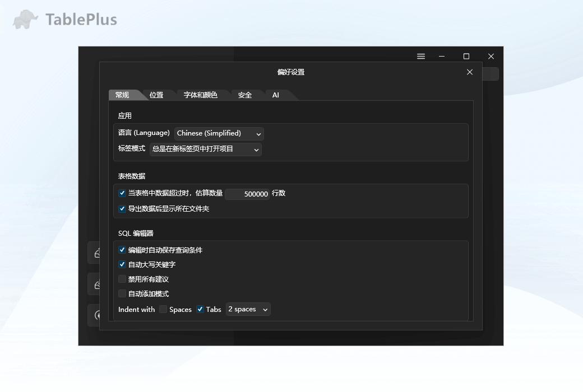Open the 安全 settings tab
Screen dimensions: 583x392
246,95
